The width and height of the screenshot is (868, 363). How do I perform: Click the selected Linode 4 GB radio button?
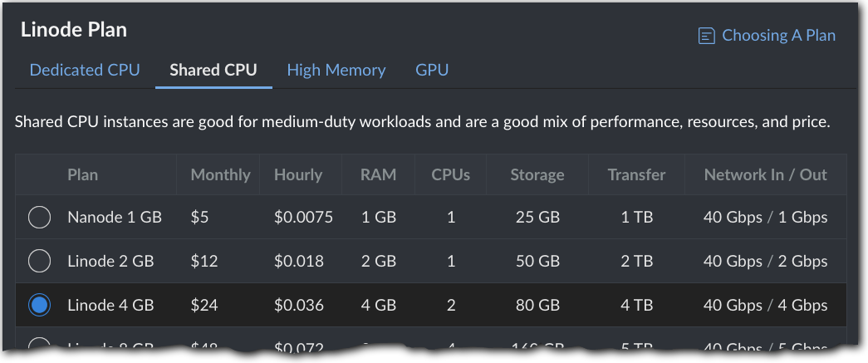pos(40,306)
